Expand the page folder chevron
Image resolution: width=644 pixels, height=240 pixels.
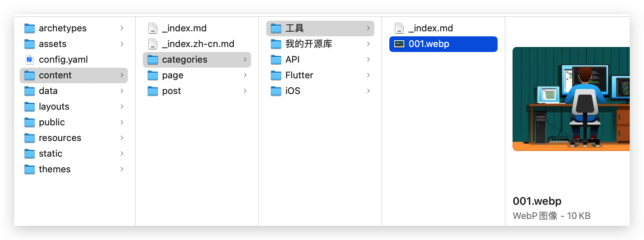[245, 75]
